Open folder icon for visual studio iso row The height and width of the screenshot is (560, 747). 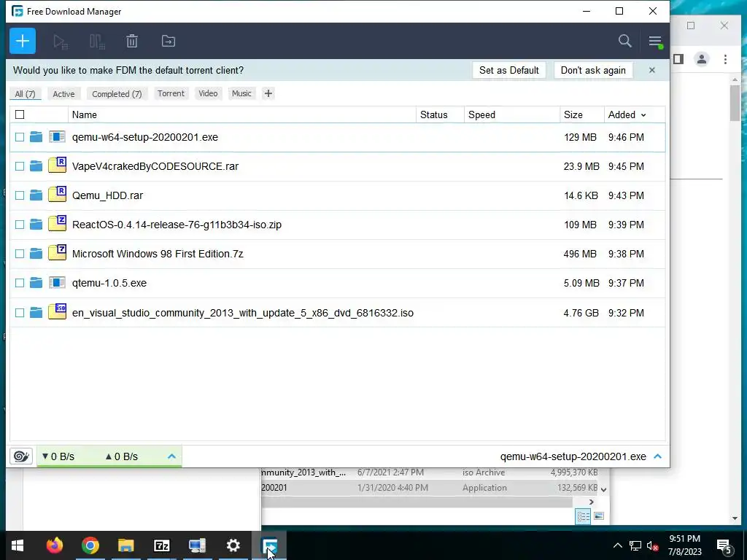pyautogui.click(x=36, y=313)
